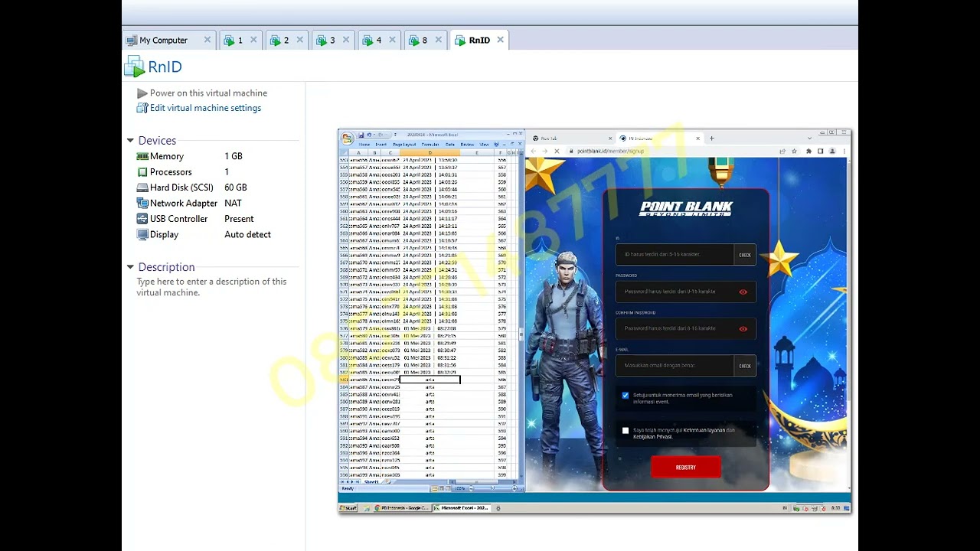Click Excel's zoom out minus button
The image size is (980, 551).
(x=471, y=488)
